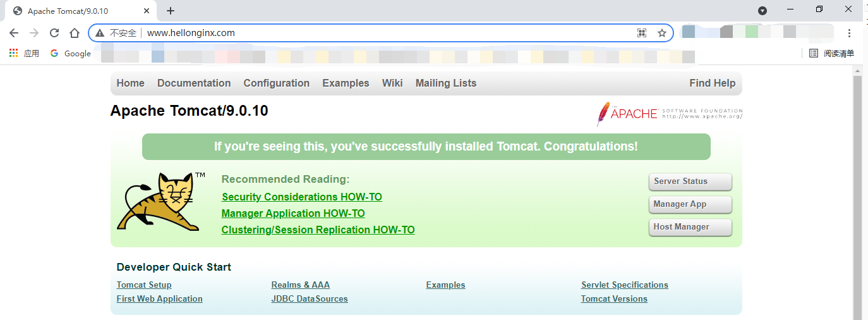Click the not-secure warning triangle icon
Viewport: 868px width, 320px height.
click(100, 33)
